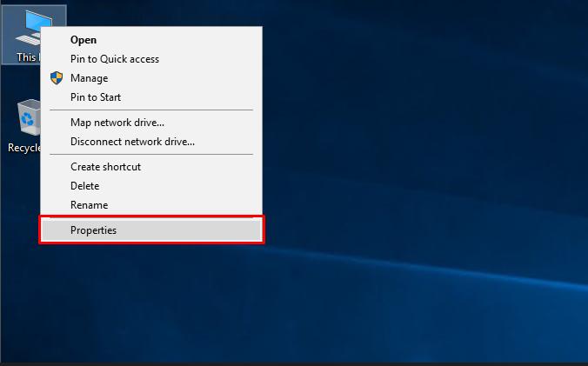
Task: Select the Recycle Bin desktop icon
Action: coord(23,126)
